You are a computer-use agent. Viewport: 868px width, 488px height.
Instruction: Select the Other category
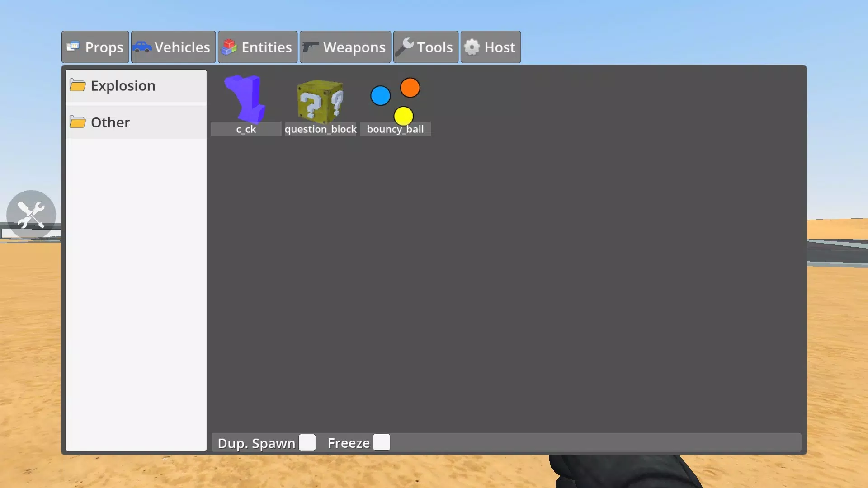pyautogui.click(x=110, y=122)
